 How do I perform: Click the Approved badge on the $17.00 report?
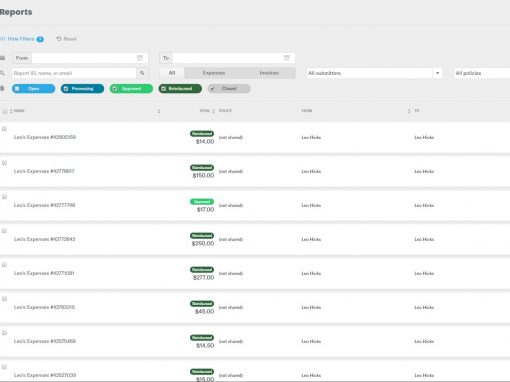202,202
